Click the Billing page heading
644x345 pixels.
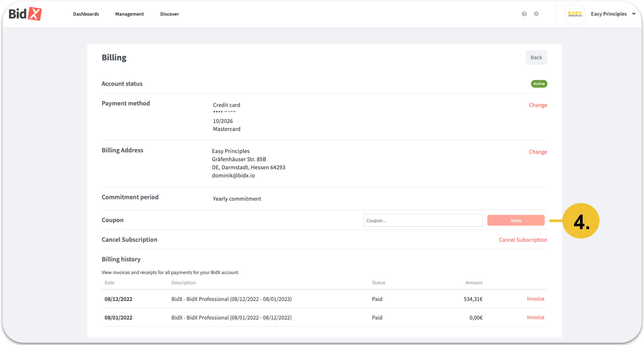(114, 57)
